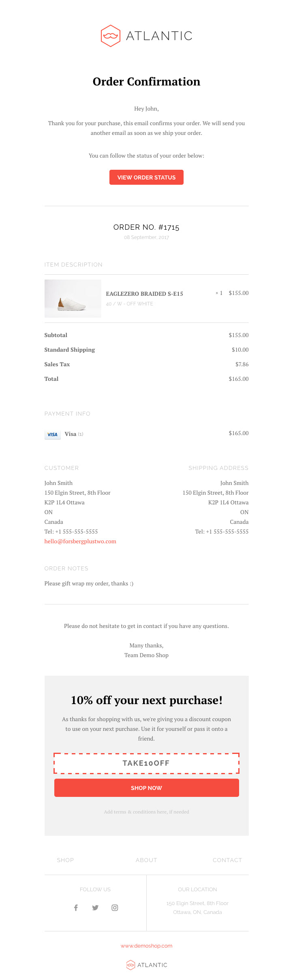
Task: Open the Twitter icon under Follow Us
Action: pos(95,907)
